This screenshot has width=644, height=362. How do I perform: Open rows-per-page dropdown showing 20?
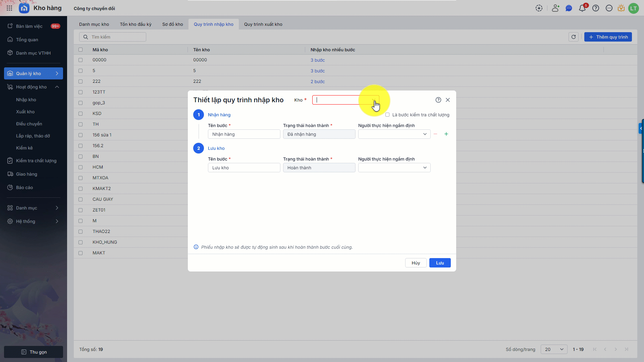point(554,349)
